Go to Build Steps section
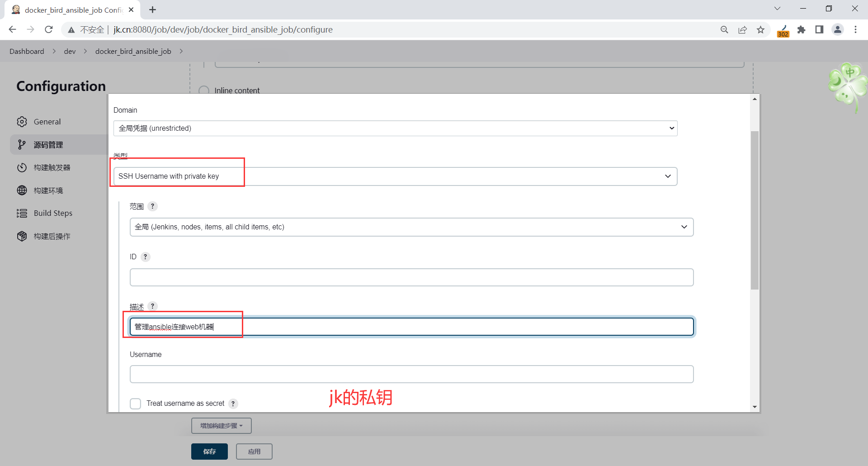 [x=53, y=213]
